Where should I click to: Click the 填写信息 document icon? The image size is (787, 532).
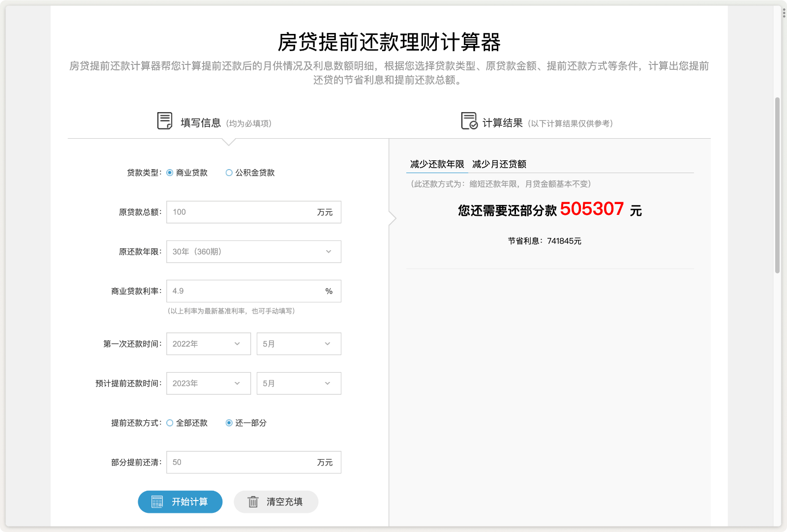(x=164, y=119)
